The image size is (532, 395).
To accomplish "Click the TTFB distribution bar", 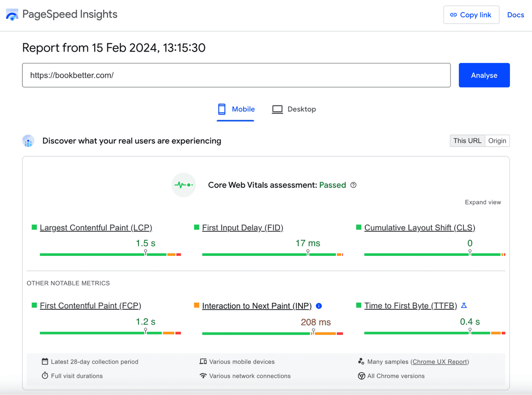I will [x=435, y=333].
